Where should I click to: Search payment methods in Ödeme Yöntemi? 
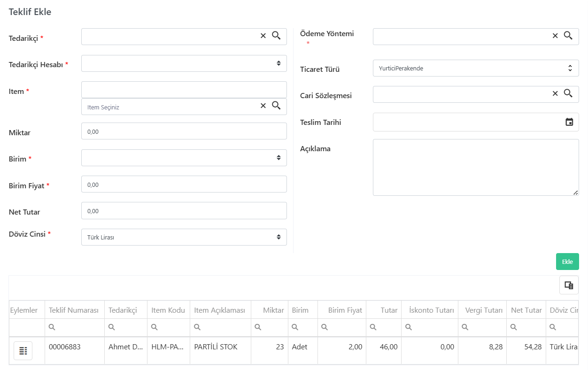[568, 36]
